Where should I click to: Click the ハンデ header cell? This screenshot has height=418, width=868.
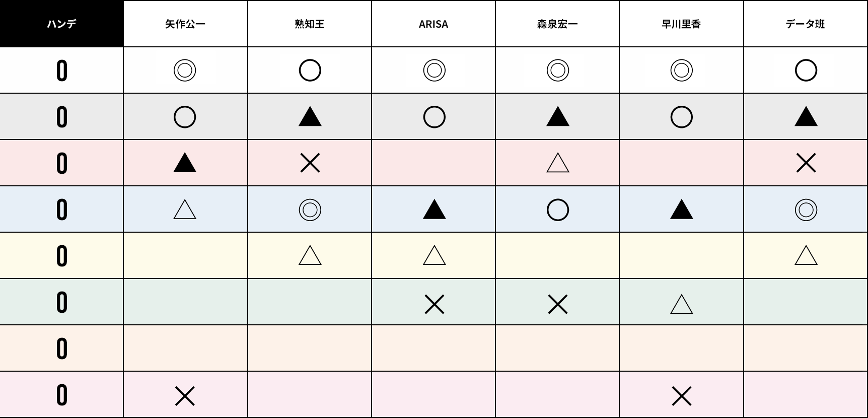[61, 24]
